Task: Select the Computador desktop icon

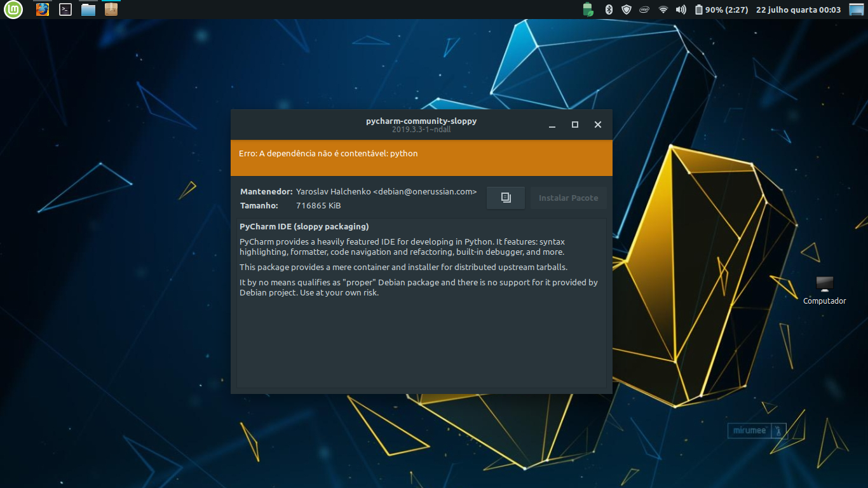Action: (x=824, y=290)
